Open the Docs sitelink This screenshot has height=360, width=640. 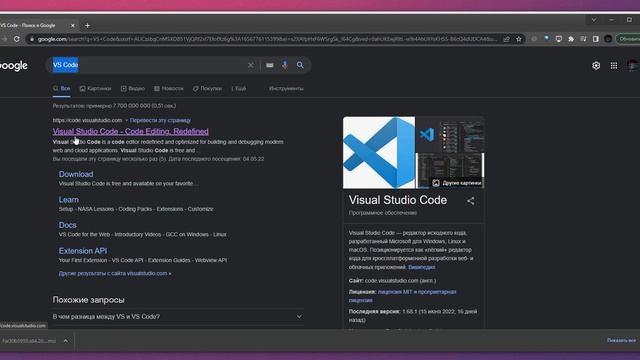point(67,225)
